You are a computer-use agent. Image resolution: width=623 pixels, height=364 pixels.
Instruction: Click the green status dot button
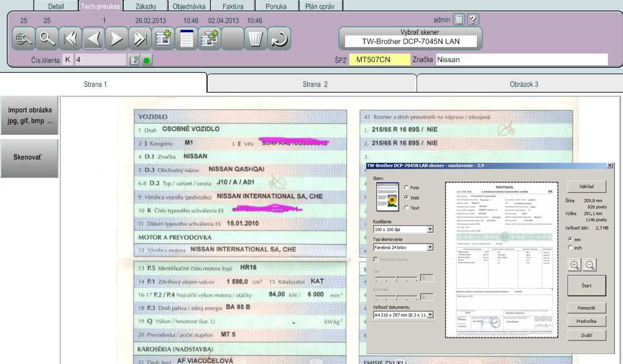147,60
